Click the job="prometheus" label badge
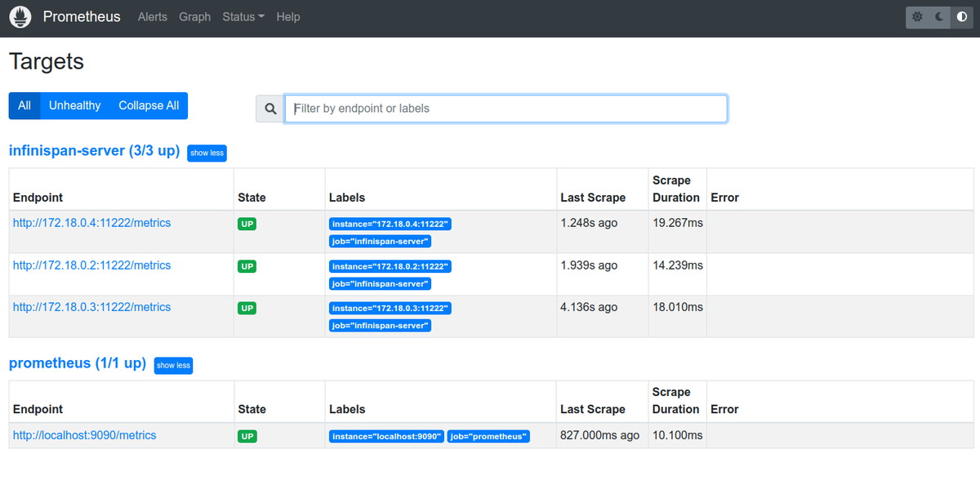The image size is (980, 481). pos(488,436)
